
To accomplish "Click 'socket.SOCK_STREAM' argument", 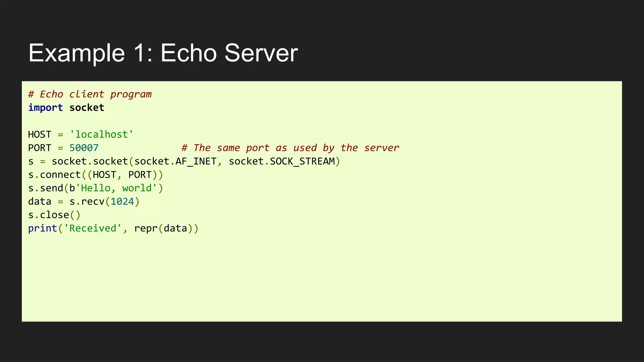I will [x=282, y=162].
